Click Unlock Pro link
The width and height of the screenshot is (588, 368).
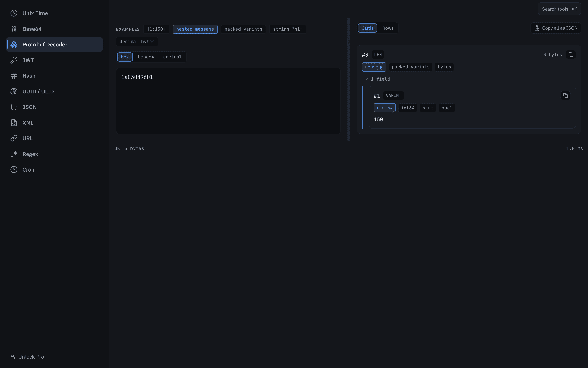(27, 357)
